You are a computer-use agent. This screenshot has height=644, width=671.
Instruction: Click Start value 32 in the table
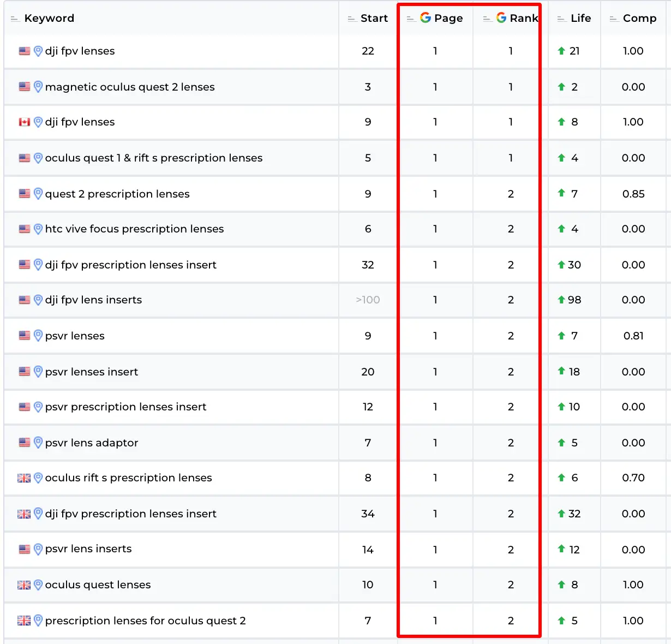(368, 265)
